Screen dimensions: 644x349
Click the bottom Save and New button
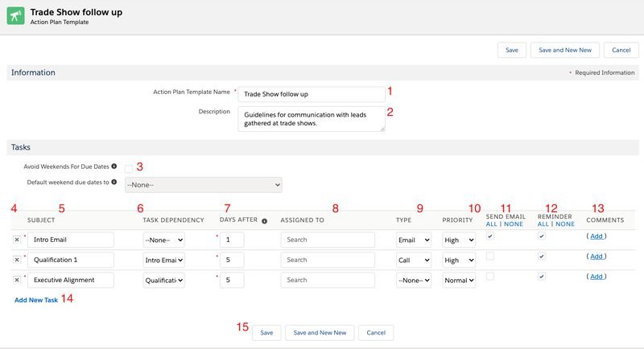click(x=320, y=333)
